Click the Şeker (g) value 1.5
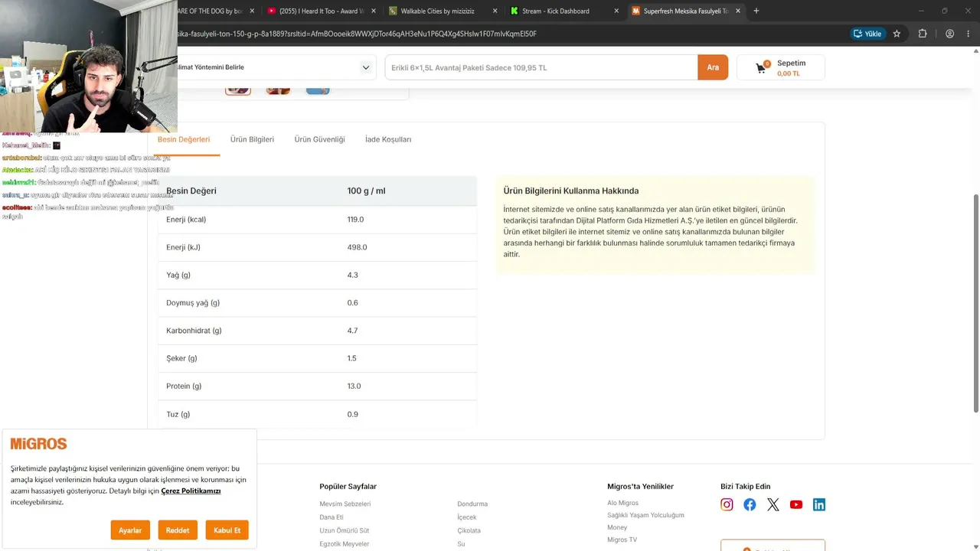The width and height of the screenshot is (980, 551). 352,358
